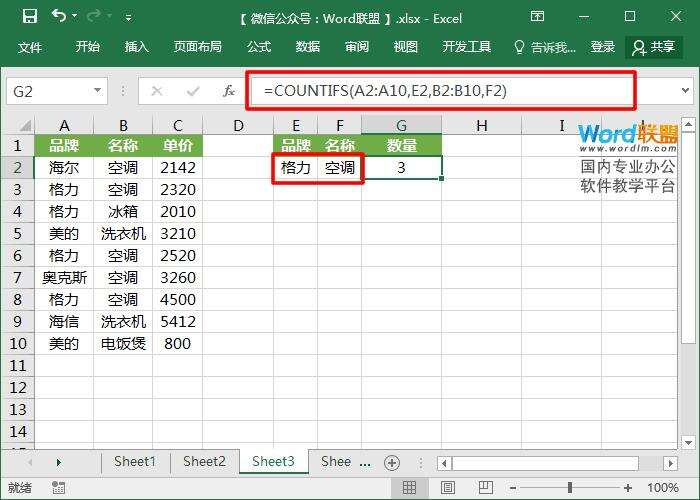Select row 5 header
This screenshot has height=500, width=700.
17,233
